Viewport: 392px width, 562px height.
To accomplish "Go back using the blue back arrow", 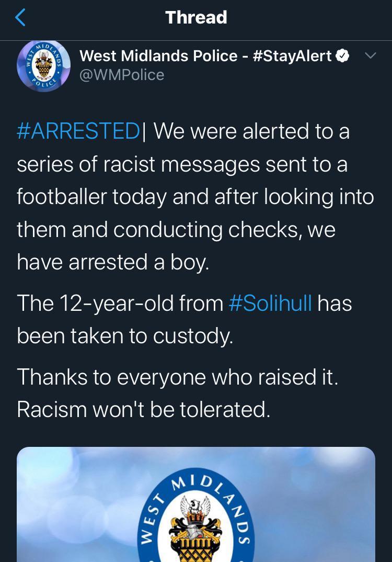I will [20, 18].
